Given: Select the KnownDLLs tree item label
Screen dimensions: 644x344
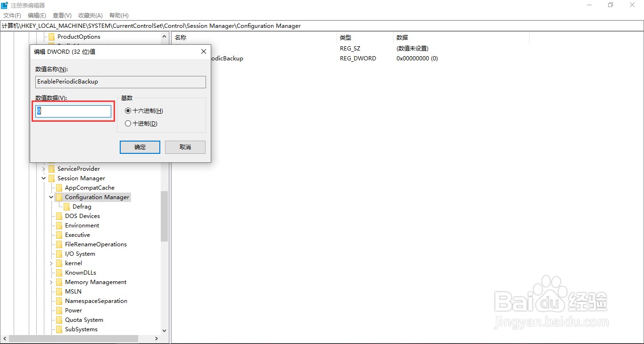Looking at the screenshot, I should click(81, 273).
